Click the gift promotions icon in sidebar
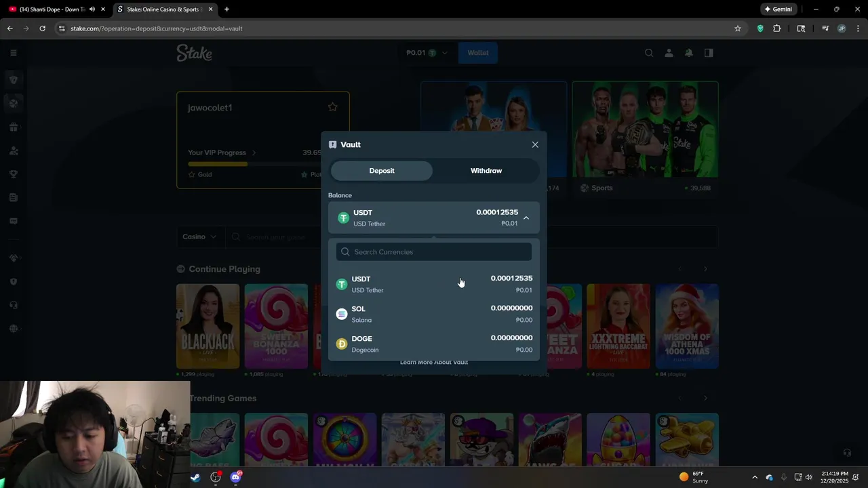This screenshot has width=868, height=488. click(x=13, y=127)
